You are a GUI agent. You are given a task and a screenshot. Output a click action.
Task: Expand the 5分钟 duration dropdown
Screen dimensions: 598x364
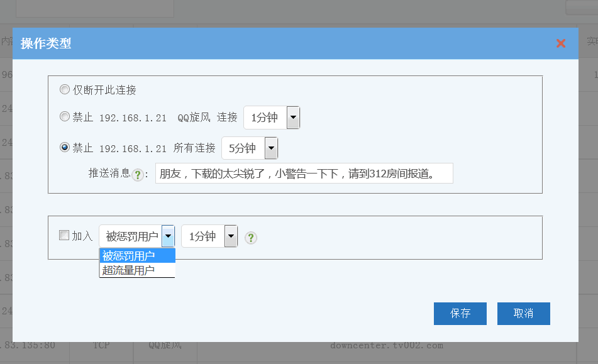[270, 148]
